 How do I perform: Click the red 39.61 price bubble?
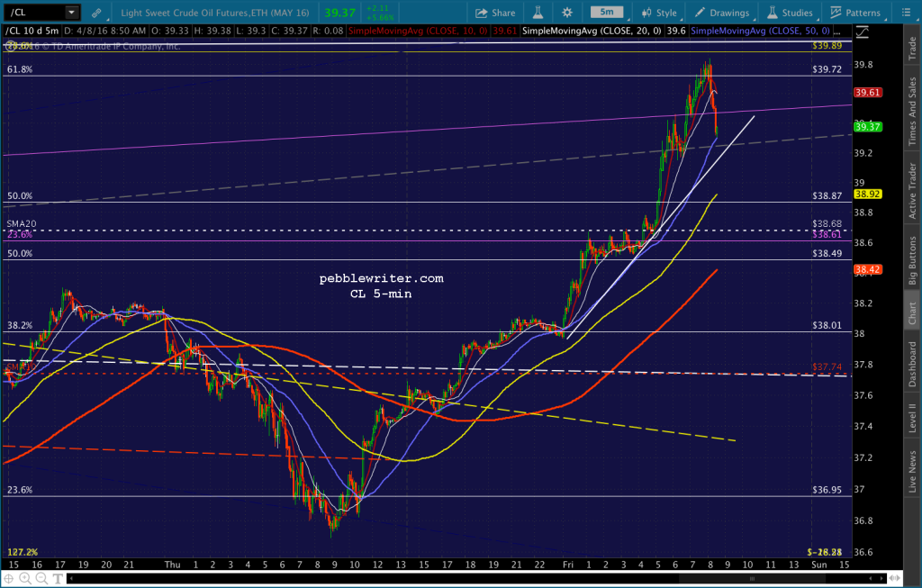867,93
